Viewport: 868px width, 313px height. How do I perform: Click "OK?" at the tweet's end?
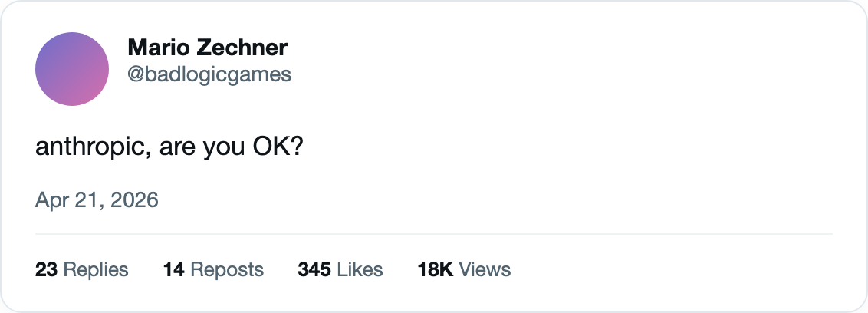tap(278, 147)
